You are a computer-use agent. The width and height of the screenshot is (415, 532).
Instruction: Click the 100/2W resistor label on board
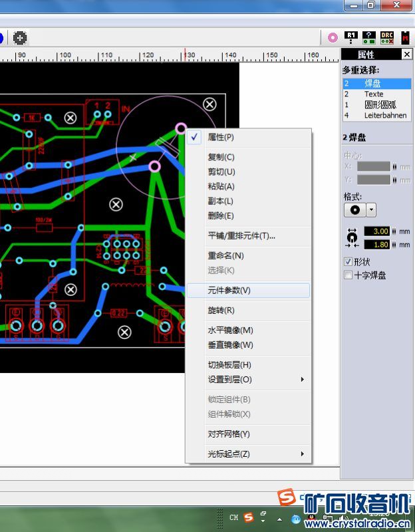coord(44,220)
